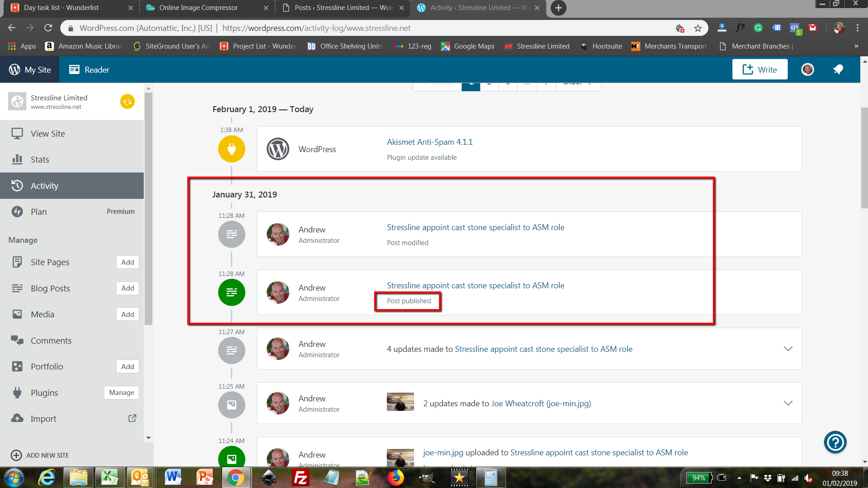868x488 pixels.
Task: Open FileZilla from the taskbar
Action: [301, 478]
